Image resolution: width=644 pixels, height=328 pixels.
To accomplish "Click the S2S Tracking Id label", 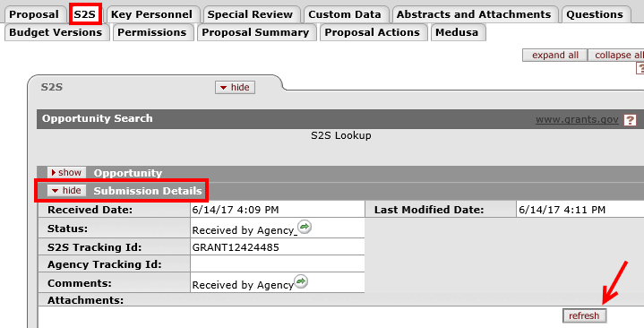I will (94, 247).
